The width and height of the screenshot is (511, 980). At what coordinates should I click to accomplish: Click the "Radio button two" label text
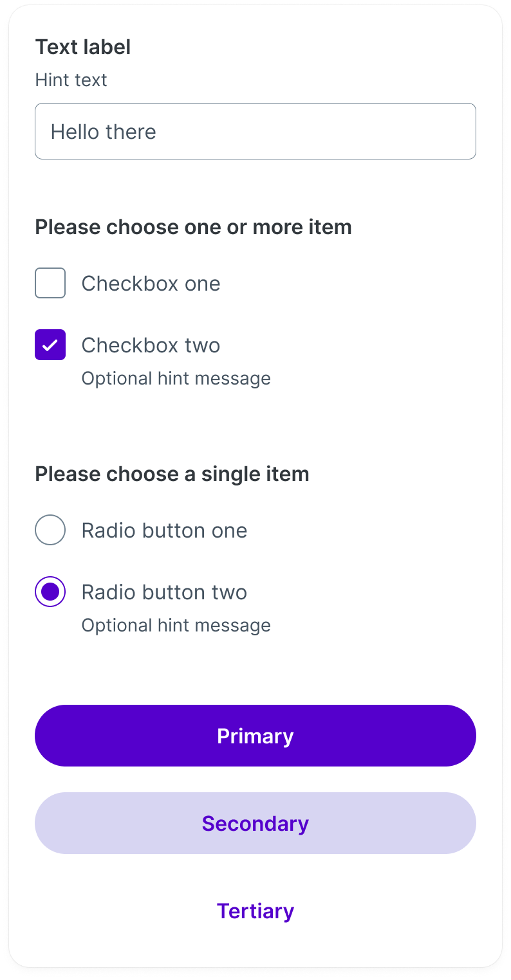tap(164, 592)
